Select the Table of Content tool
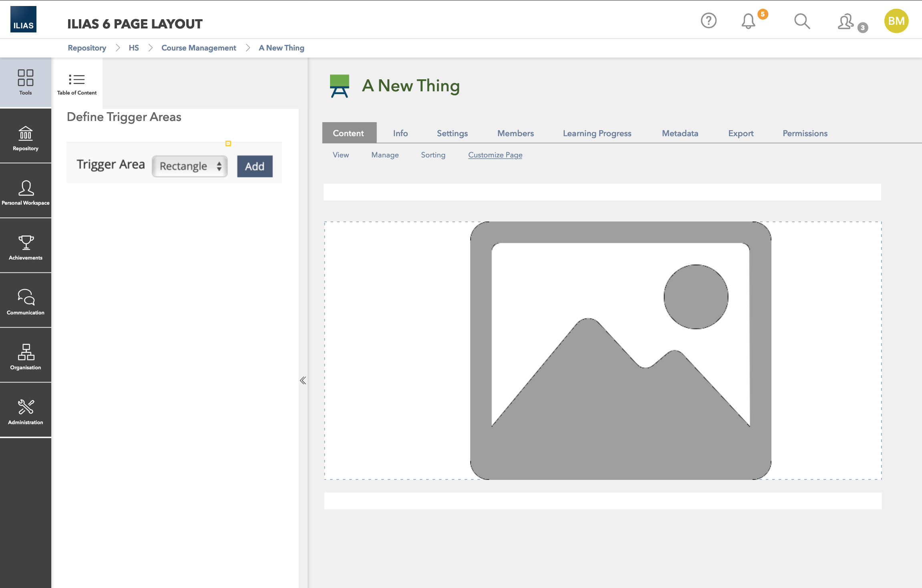The height and width of the screenshot is (588, 922). [x=76, y=84]
